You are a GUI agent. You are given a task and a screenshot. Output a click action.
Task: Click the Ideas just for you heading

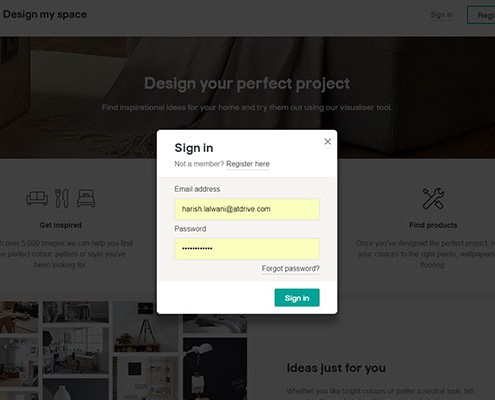336,368
